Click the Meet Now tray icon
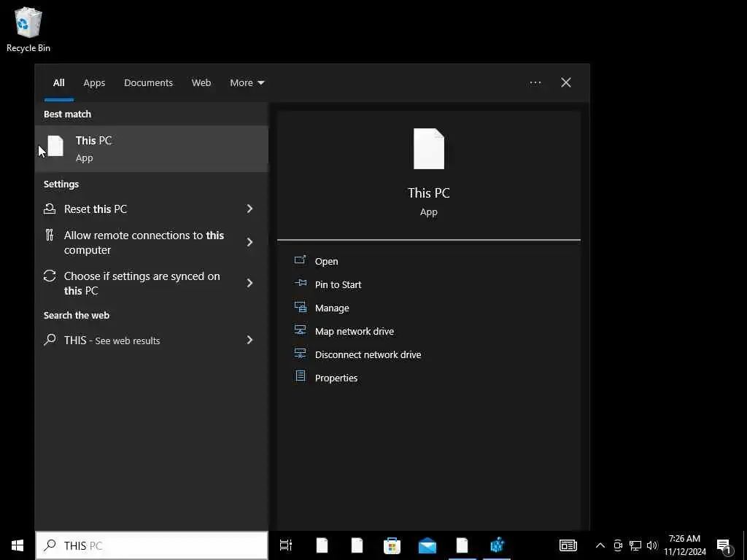The width and height of the screenshot is (747, 560). point(618,545)
